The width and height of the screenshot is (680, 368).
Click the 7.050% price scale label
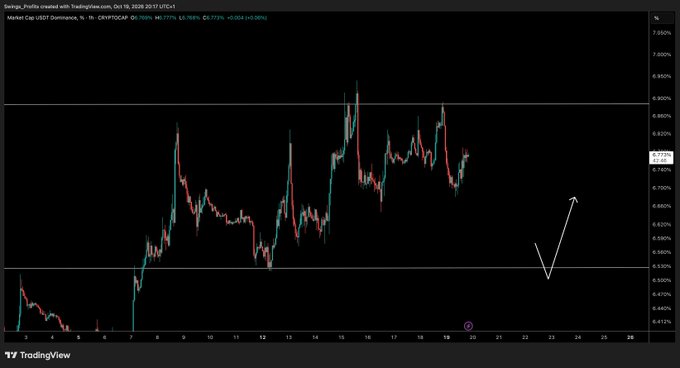point(662,33)
